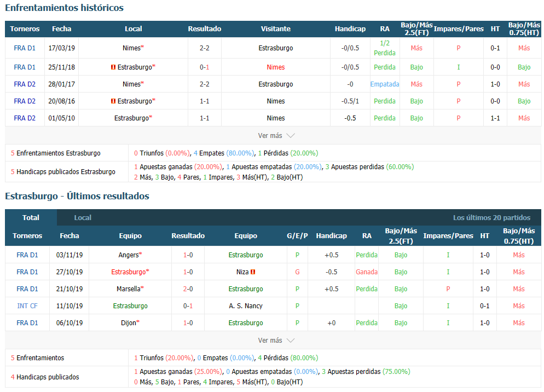Switch to the Total tab

[31, 218]
